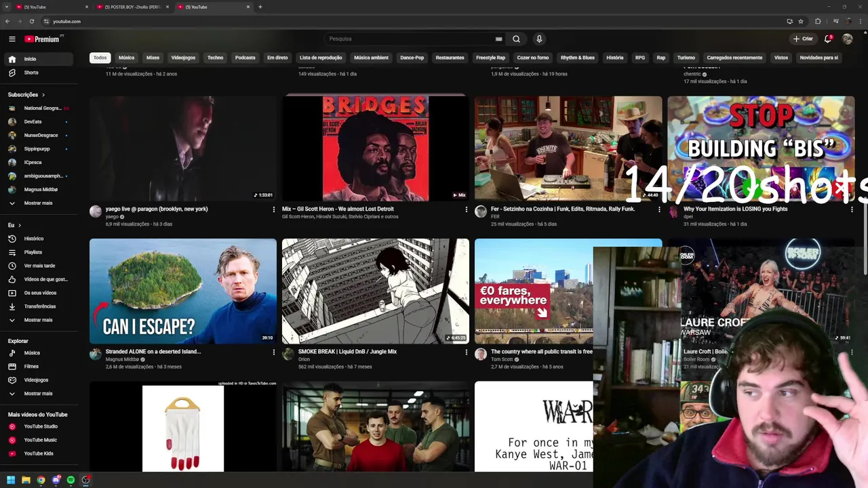868x488 pixels.
Task: Open YouTube Studio link
Action: click(x=39, y=426)
